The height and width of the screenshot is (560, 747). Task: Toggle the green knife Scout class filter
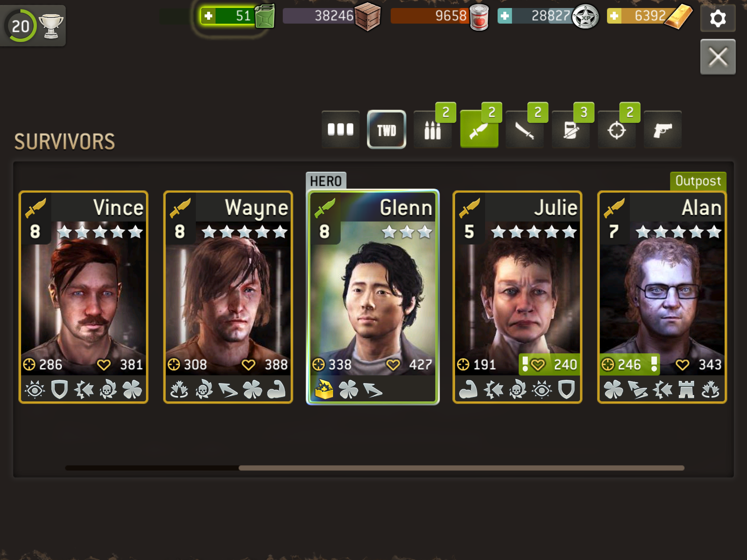[x=479, y=129]
